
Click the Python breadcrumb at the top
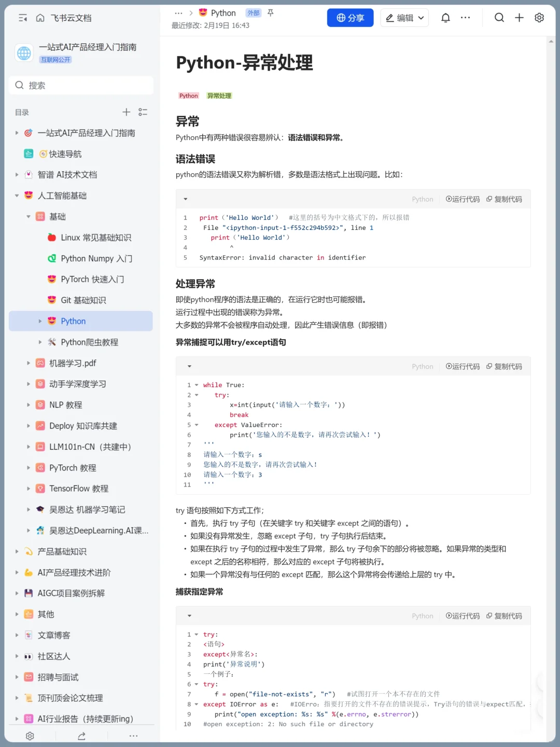(222, 12)
